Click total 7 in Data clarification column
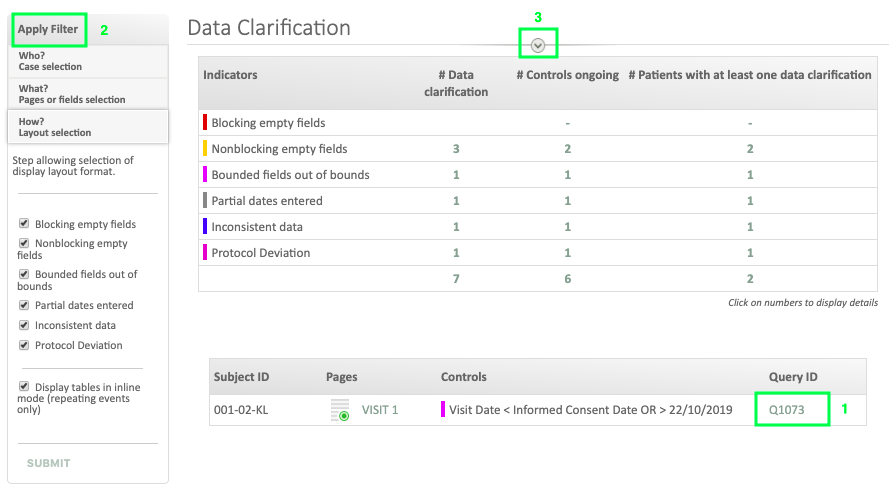894x494 pixels. pyautogui.click(x=456, y=279)
